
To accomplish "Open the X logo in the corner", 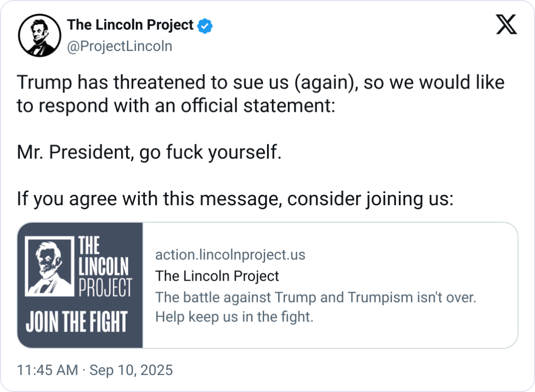I will point(506,24).
